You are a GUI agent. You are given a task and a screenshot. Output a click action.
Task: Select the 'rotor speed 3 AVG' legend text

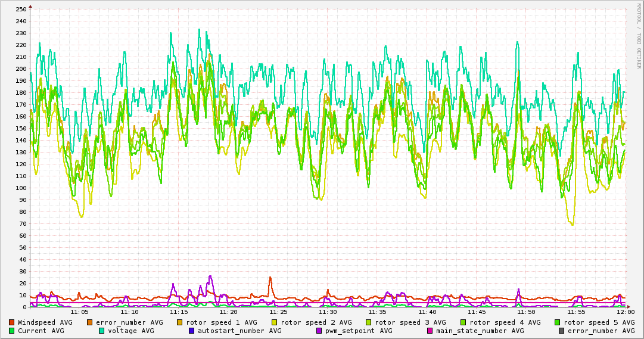point(410,322)
